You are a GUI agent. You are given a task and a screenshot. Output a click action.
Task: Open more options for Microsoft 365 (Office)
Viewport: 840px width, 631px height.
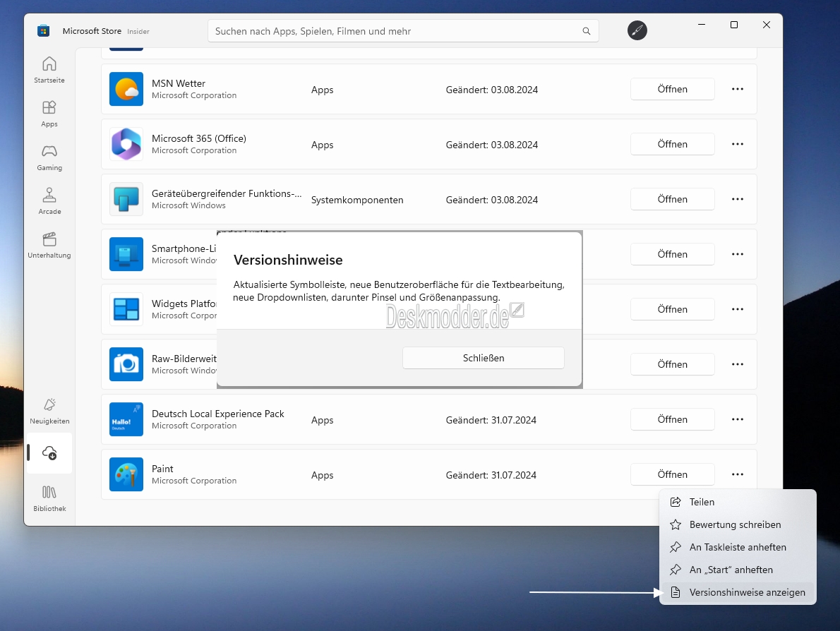pos(738,144)
